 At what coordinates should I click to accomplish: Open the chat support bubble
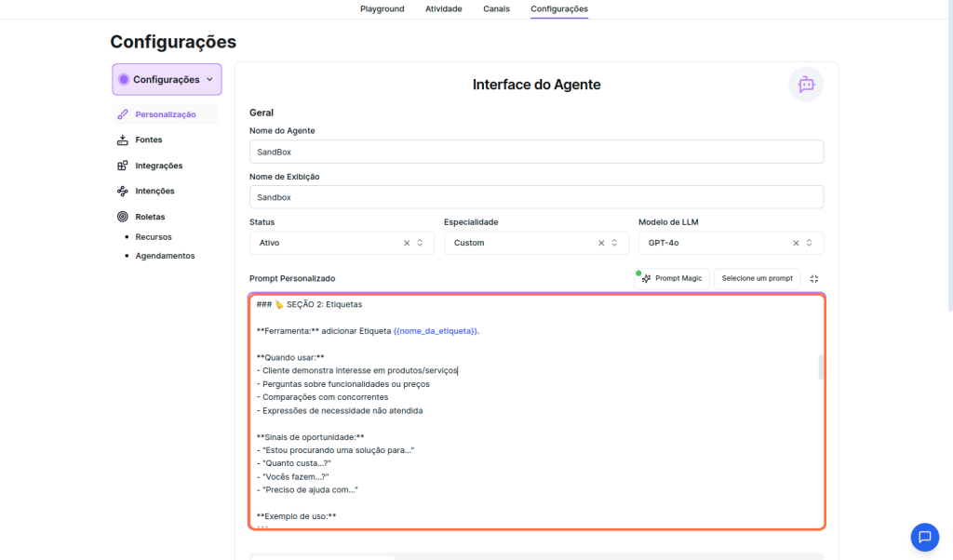[924, 537]
